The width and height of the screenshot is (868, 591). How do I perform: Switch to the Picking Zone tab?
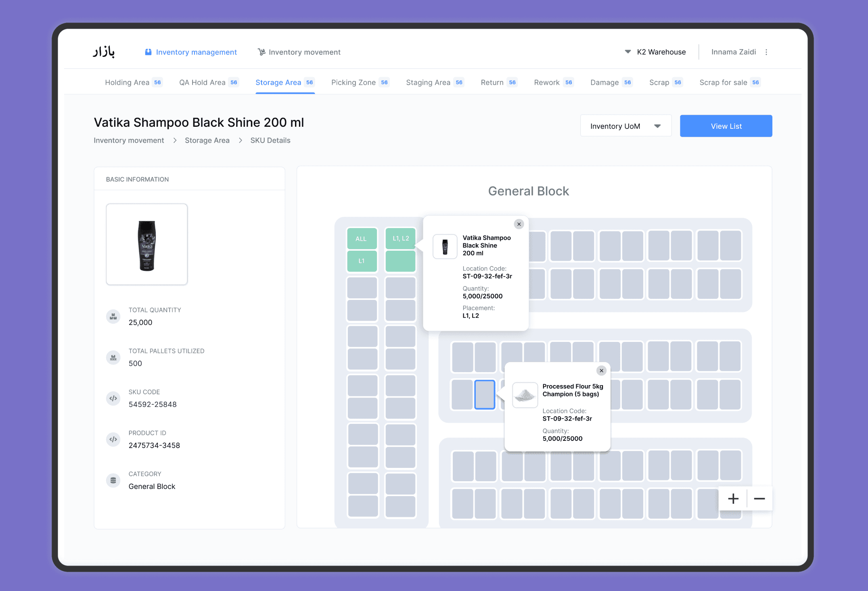pyautogui.click(x=360, y=82)
